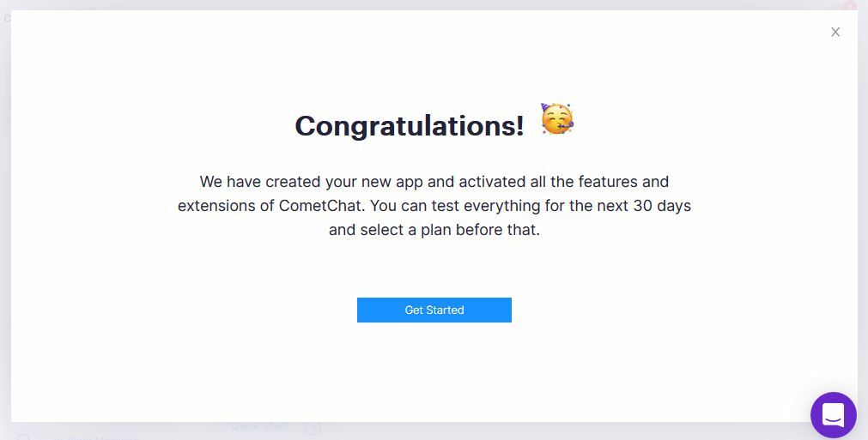
Task: Select the celebration emoji next to the heading
Action: [x=556, y=120]
